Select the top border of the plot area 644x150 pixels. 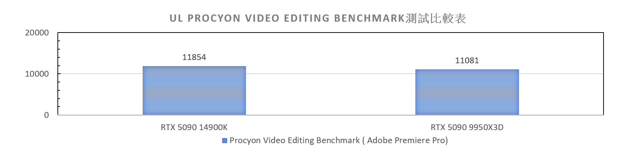tap(330, 33)
